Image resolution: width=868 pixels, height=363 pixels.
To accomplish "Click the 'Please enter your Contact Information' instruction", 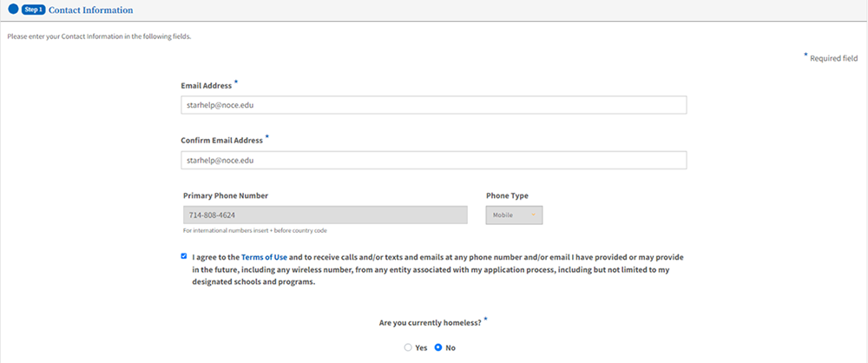I will pos(99,37).
